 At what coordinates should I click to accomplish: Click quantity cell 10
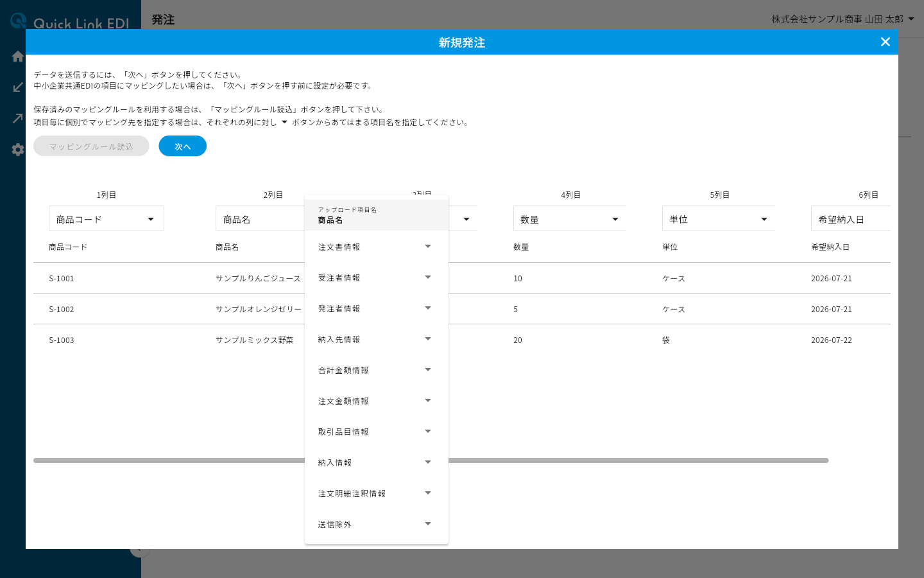pos(518,279)
